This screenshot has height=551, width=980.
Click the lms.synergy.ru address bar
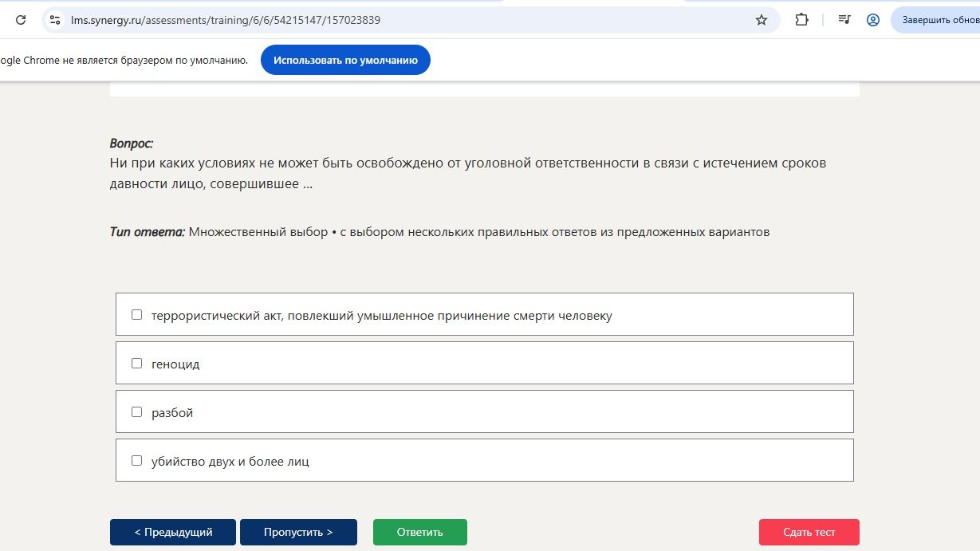point(411,20)
